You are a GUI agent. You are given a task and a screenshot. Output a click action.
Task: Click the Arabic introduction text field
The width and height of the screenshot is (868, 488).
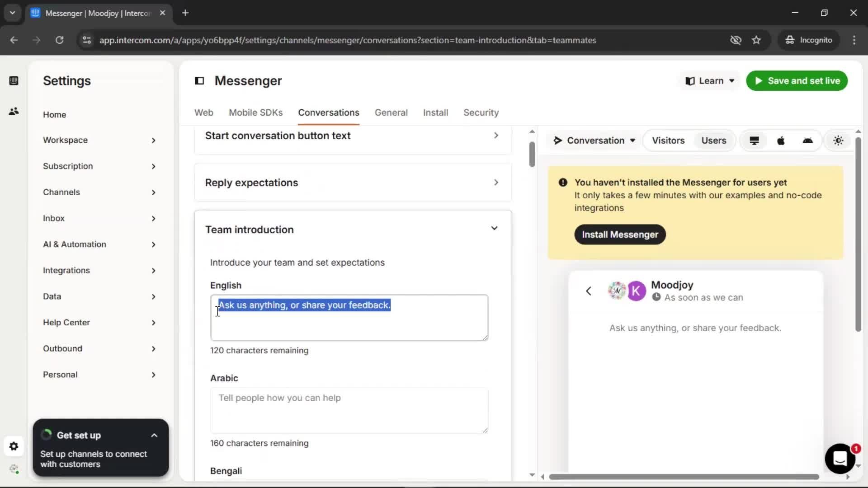click(349, 410)
